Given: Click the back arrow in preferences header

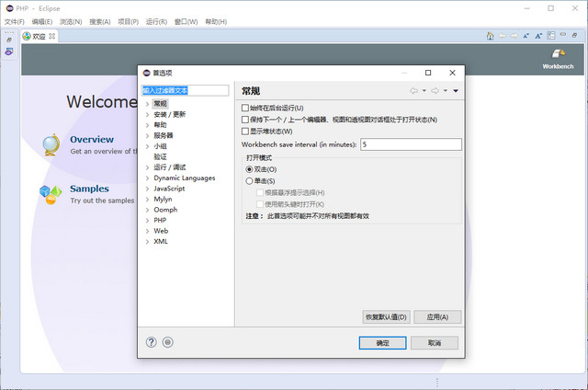Looking at the screenshot, I should pos(413,91).
